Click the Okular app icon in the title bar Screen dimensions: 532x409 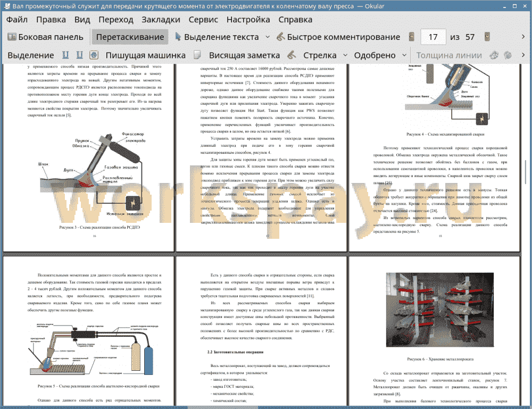point(7,6)
